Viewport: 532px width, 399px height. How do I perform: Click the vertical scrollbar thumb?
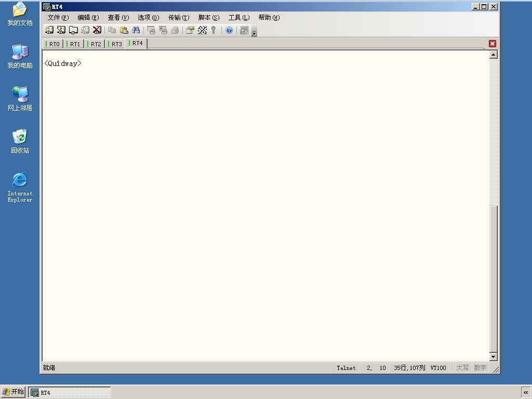pyautogui.click(x=494, y=279)
